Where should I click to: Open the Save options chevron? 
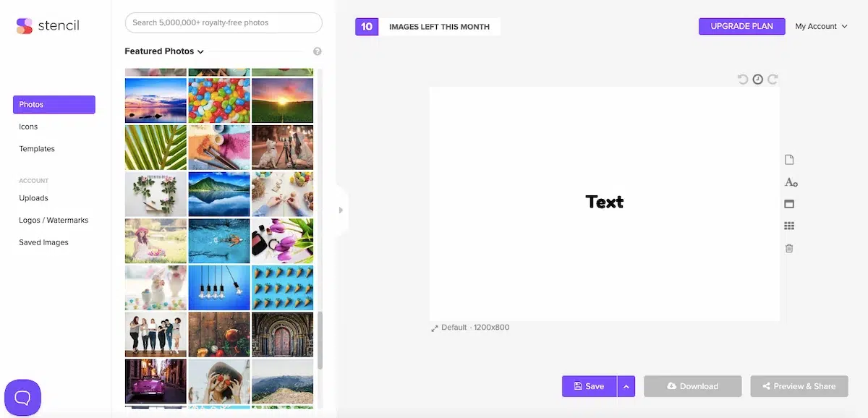click(x=626, y=386)
